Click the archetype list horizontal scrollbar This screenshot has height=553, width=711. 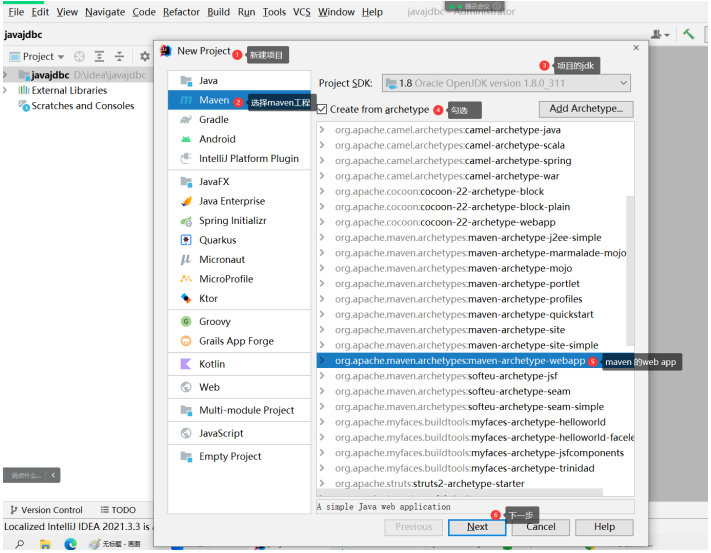tap(460, 493)
